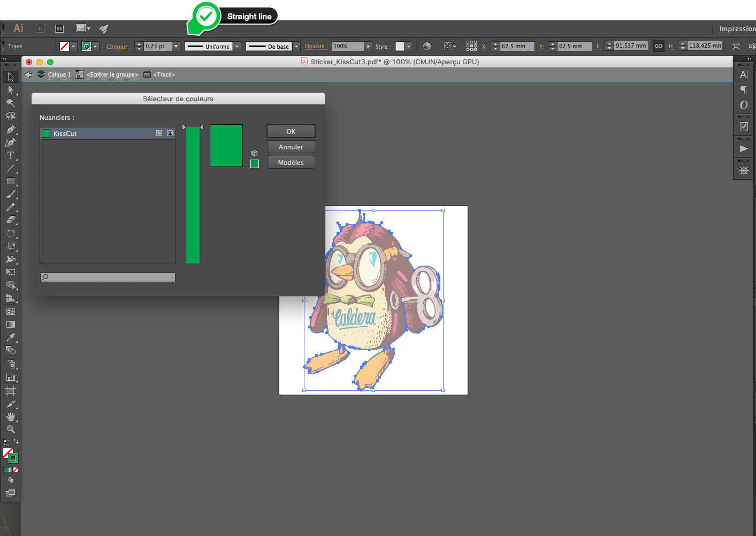The height and width of the screenshot is (536, 756).
Task: Activate the Zoom tool
Action: pos(10,429)
